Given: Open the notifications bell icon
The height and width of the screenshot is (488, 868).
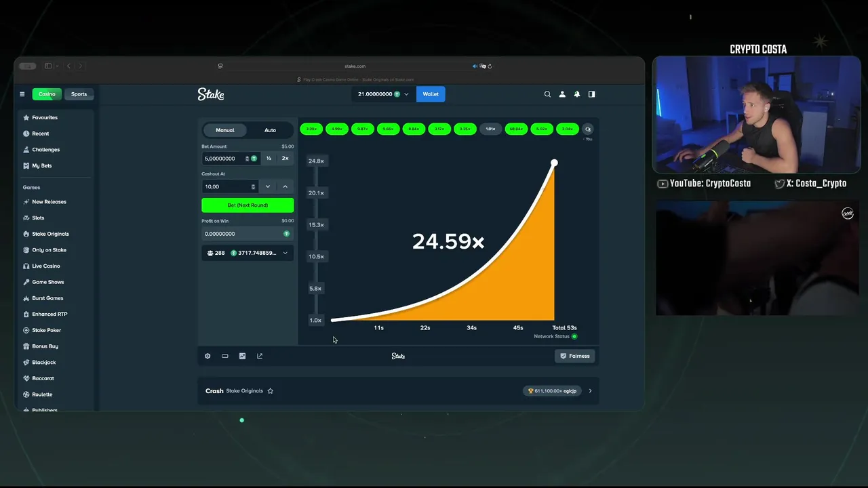Looking at the screenshot, I should coord(577,94).
